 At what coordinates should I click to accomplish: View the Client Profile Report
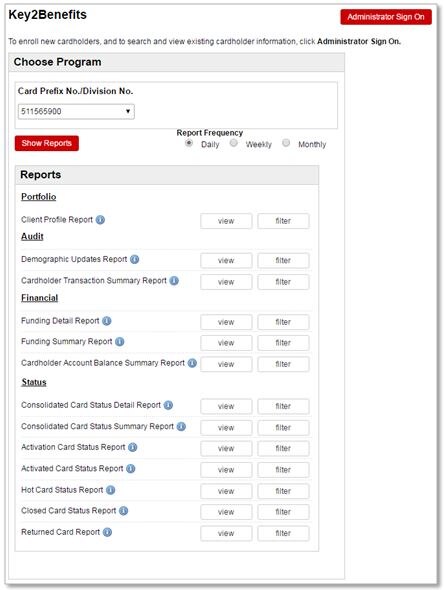tap(226, 221)
